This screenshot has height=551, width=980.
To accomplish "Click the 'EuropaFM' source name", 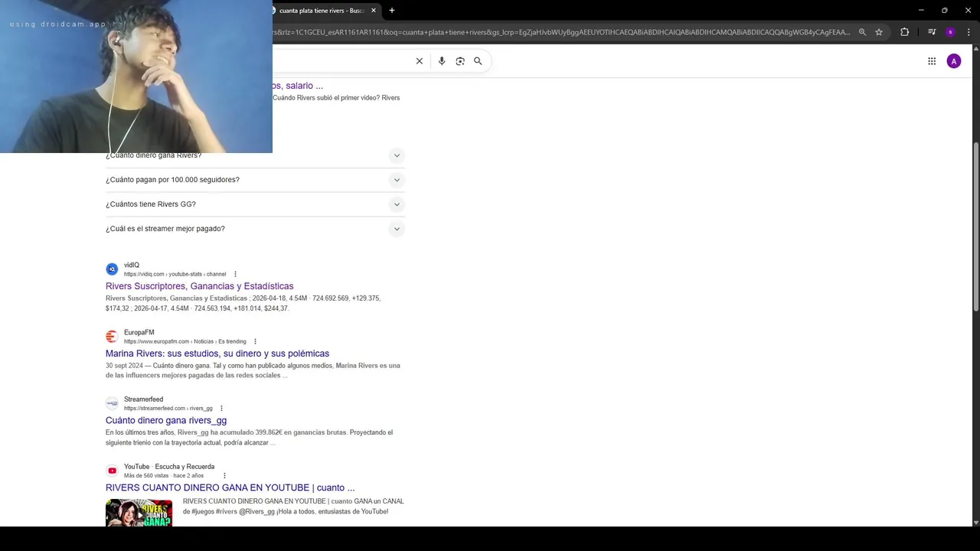I will pyautogui.click(x=139, y=333).
